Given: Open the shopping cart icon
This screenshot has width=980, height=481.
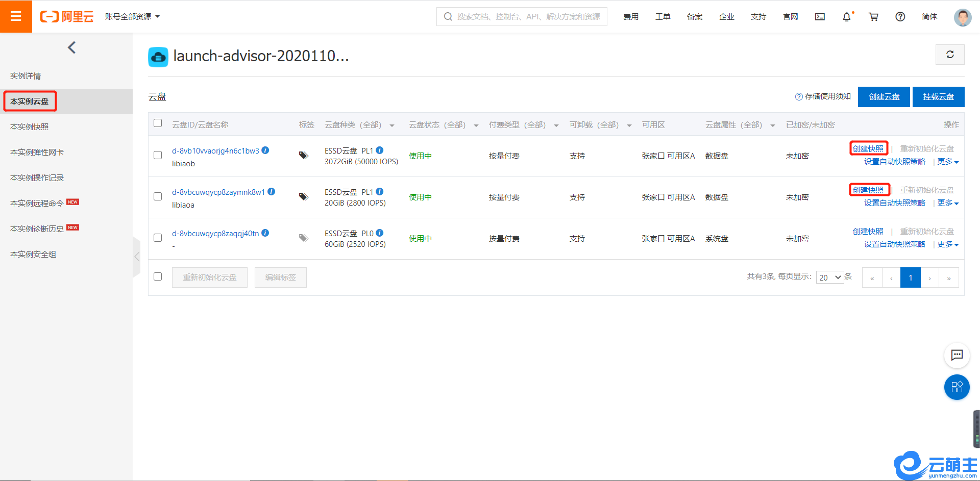Looking at the screenshot, I should pos(873,17).
